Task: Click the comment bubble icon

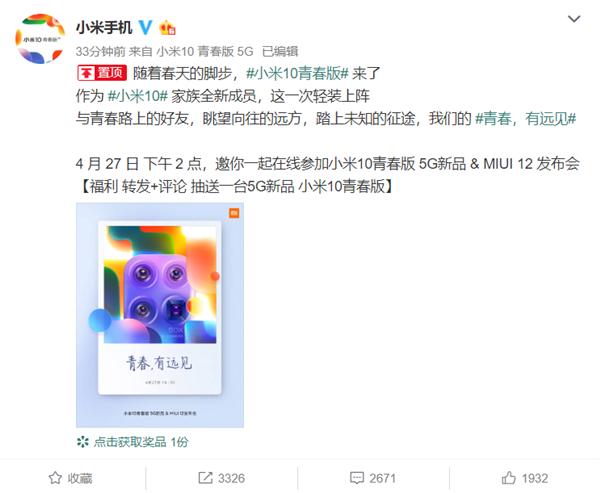Action: tap(357, 478)
